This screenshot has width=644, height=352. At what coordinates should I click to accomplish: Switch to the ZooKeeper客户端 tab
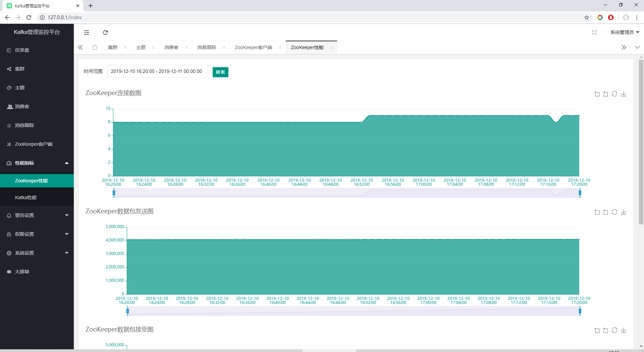(253, 47)
